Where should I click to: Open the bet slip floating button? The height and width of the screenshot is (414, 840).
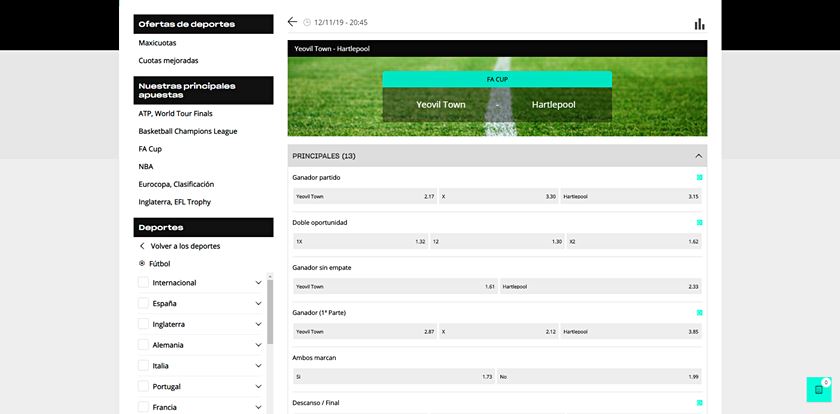click(819, 389)
